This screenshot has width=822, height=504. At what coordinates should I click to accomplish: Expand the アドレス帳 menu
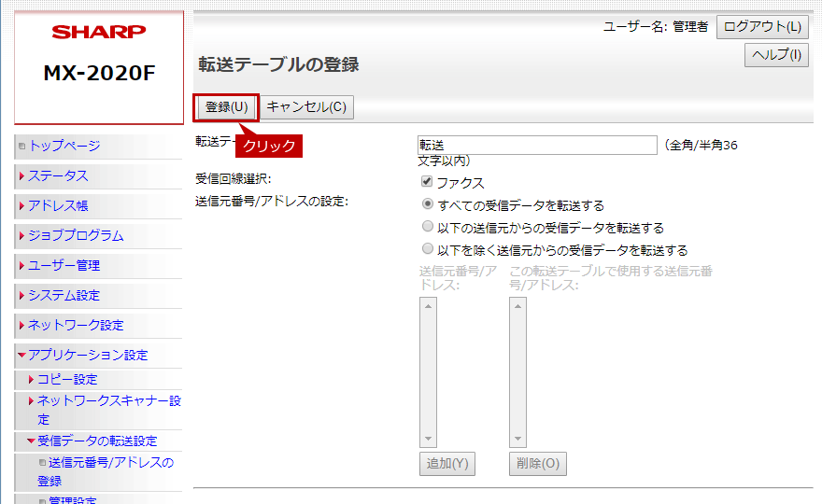tap(58, 206)
